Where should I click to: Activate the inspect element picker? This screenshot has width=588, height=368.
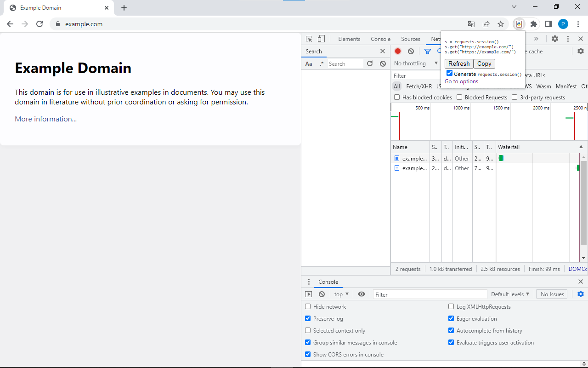click(309, 39)
